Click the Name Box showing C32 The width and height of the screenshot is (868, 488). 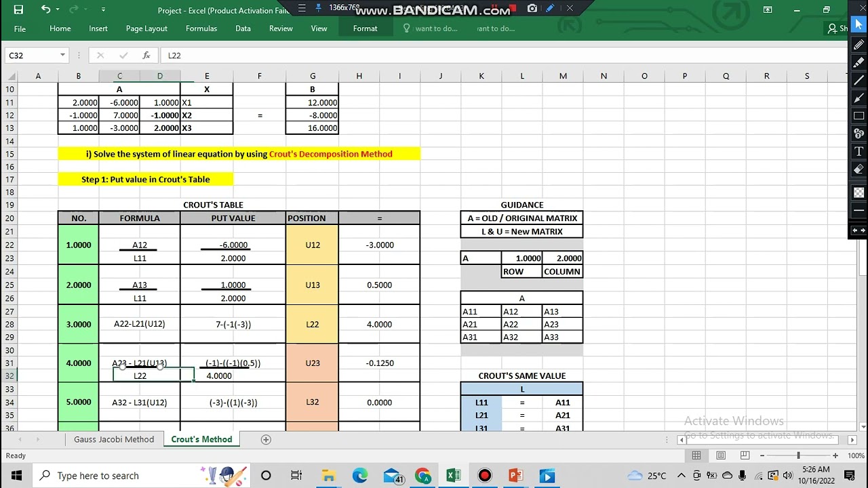[31, 56]
